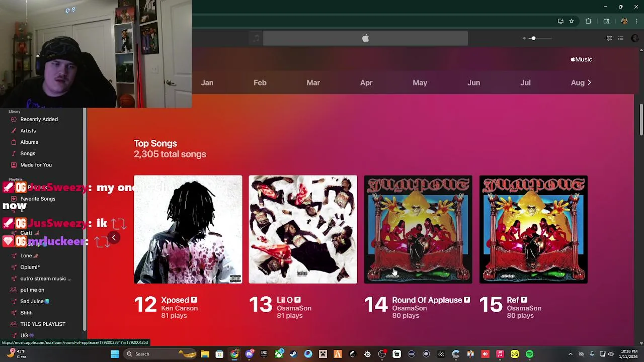644x362 pixels.
Task: Jump to the Mar month tab
Action: point(313,82)
